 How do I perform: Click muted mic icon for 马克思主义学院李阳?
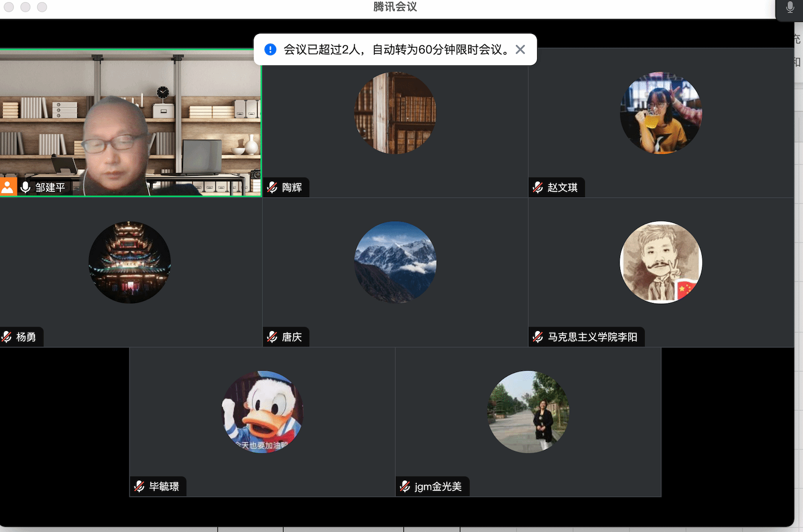(538, 337)
